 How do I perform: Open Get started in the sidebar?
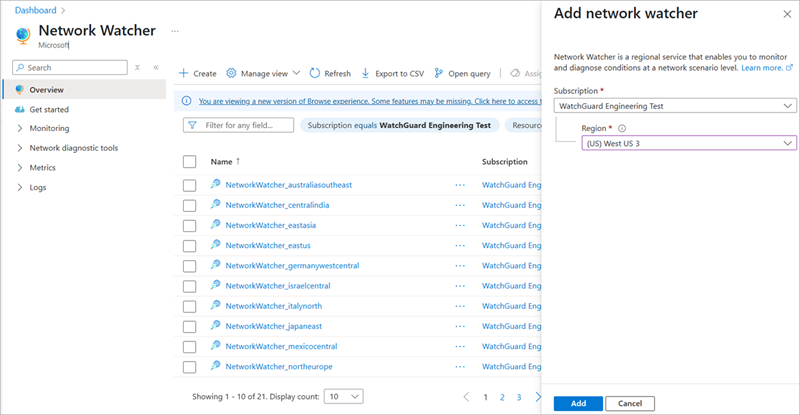coord(48,109)
